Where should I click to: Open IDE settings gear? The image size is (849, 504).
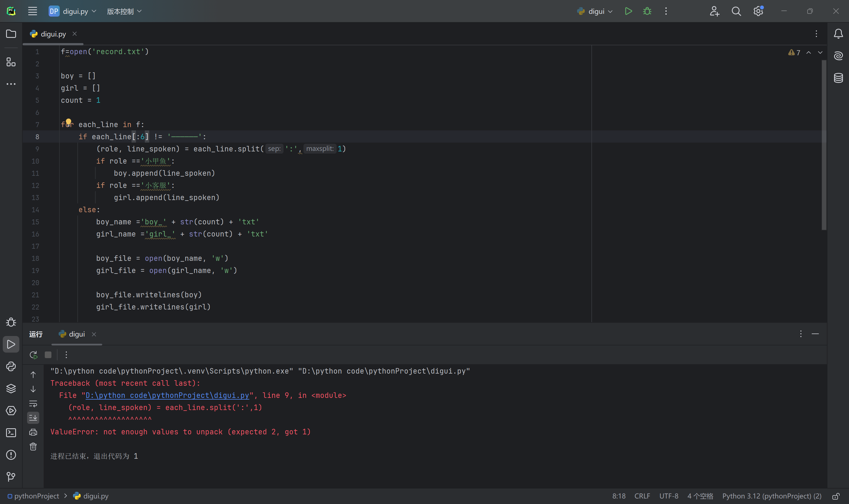coord(758,11)
